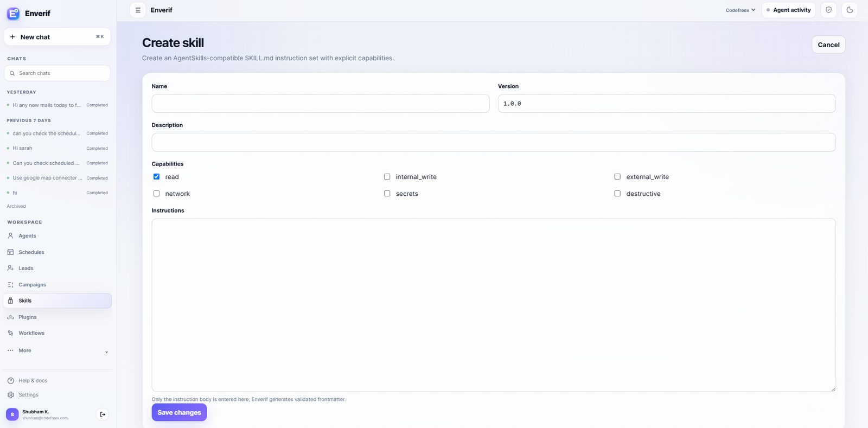868x428 pixels.
Task: Expand the More section chevron
Action: pyautogui.click(x=106, y=352)
